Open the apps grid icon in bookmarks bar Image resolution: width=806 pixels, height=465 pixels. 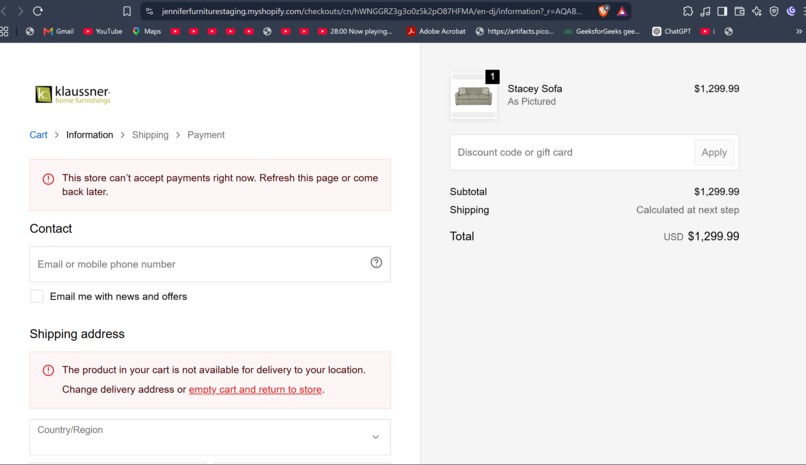click(4, 31)
